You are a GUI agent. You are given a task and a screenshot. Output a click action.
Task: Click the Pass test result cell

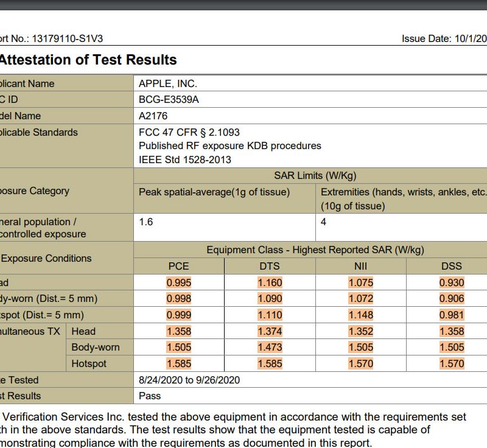[x=150, y=396]
